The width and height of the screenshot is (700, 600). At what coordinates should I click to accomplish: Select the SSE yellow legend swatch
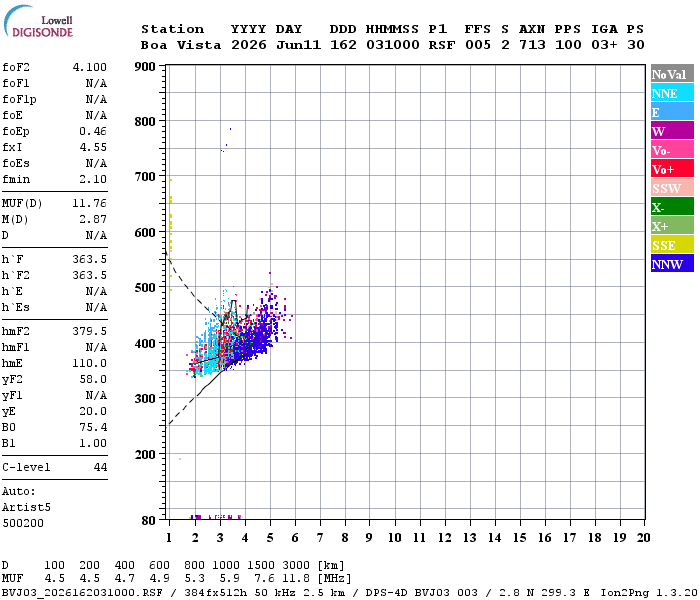[672, 245]
